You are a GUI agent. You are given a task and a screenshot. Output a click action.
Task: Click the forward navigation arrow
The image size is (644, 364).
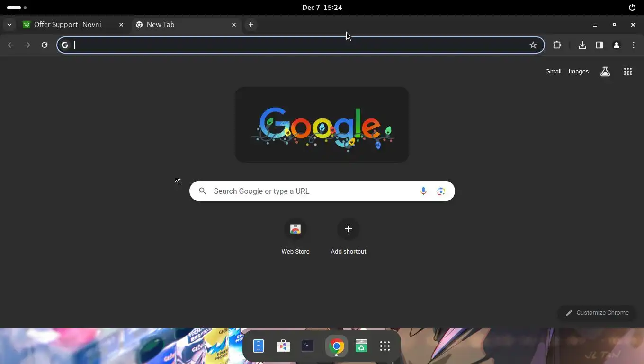coord(27,45)
